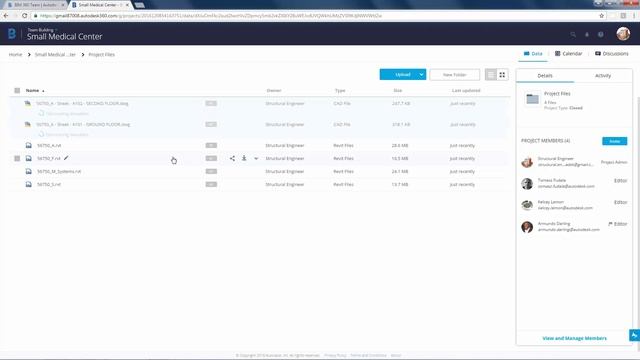Click the Project Files folder icon in Details
This screenshot has width=640, height=360.
tap(532, 99)
